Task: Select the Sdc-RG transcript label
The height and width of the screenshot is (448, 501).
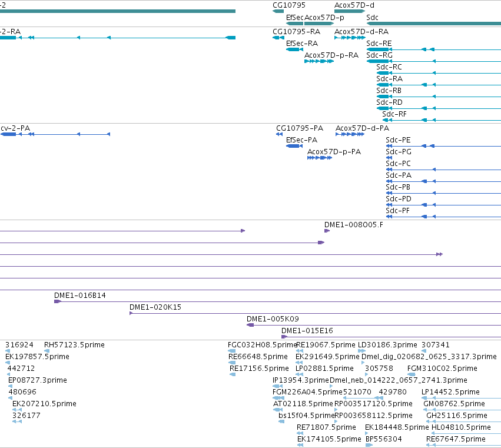Action: point(379,55)
